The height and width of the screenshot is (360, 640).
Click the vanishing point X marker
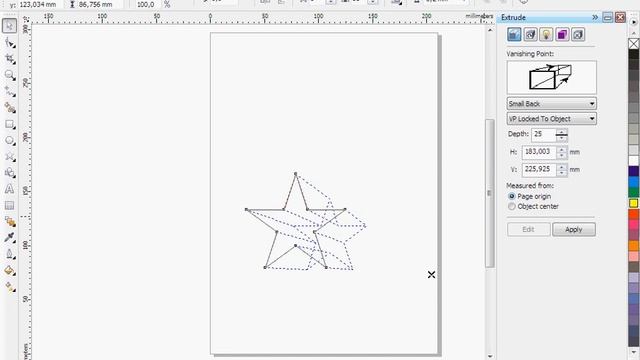tap(431, 275)
